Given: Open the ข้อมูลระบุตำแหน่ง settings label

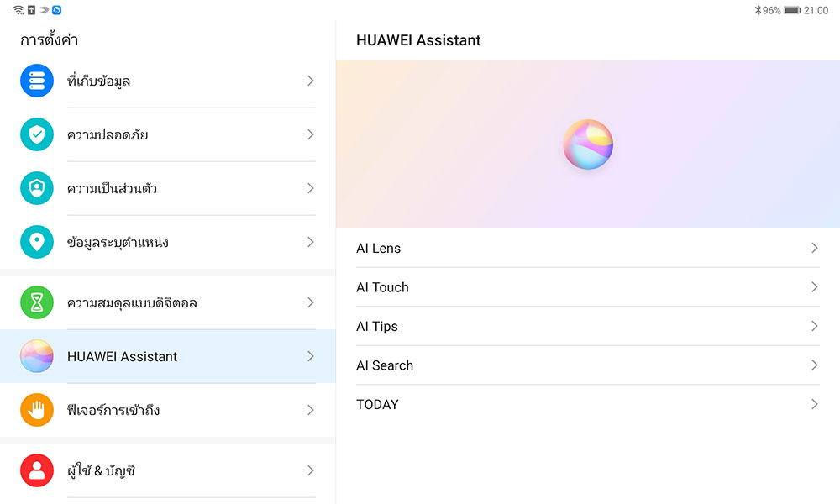Looking at the screenshot, I should [x=118, y=243].
